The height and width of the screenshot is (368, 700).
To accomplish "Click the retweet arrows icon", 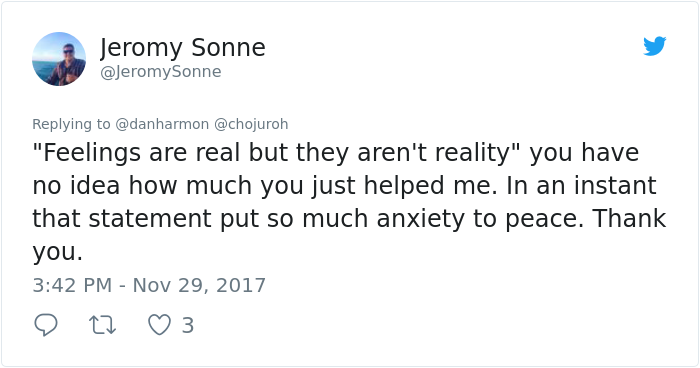I will click(103, 325).
